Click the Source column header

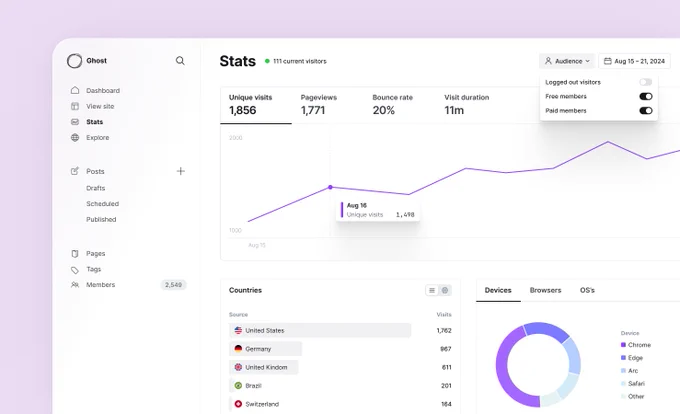[x=239, y=314]
